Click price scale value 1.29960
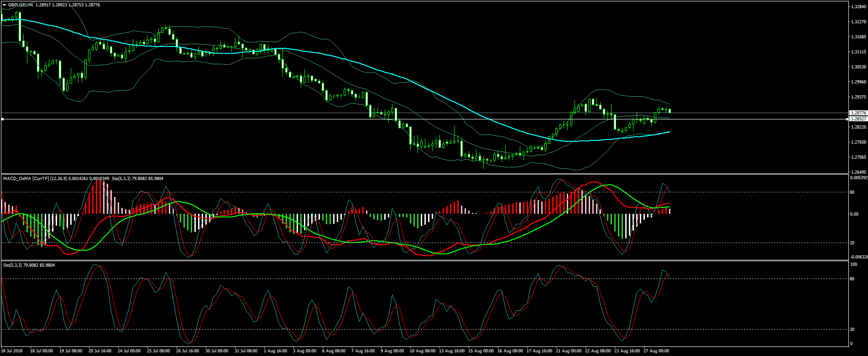868x356 pixels. click(x=858, y=82)
